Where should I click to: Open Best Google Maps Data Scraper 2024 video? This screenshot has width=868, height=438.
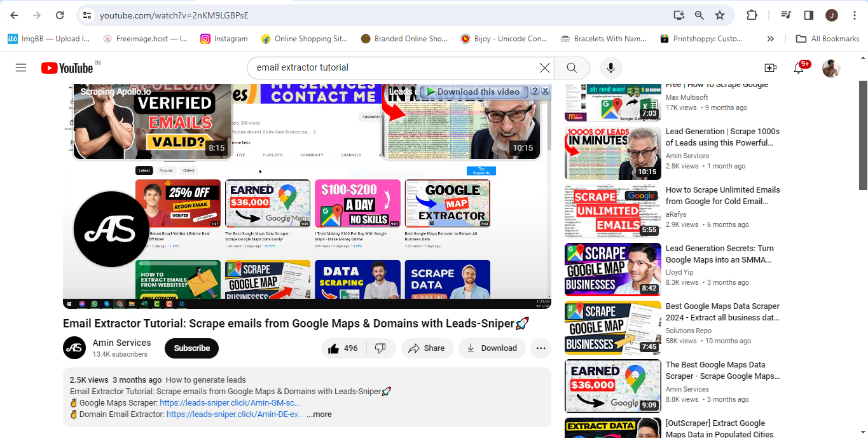722,312
